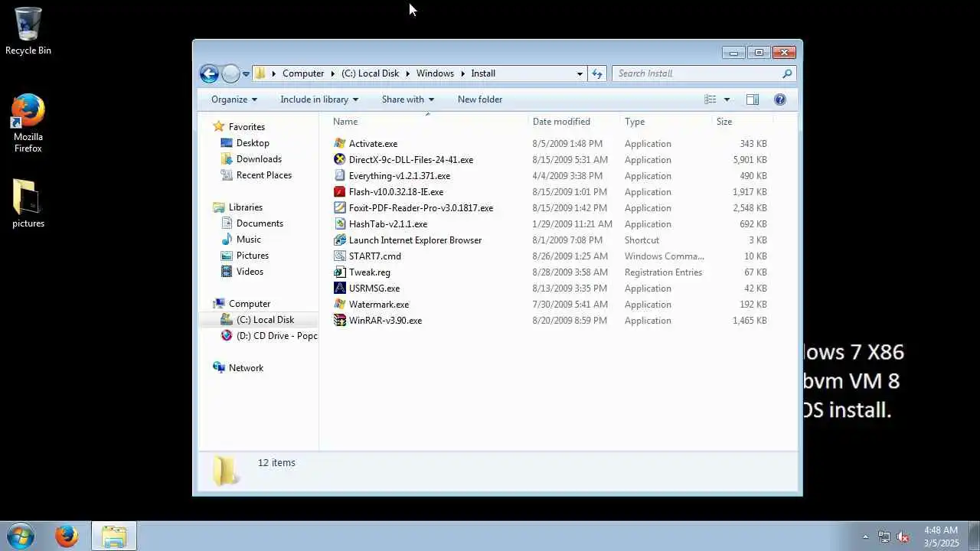This screenshot has height=551, width=980.
Task: Open the recent pages dropdown arrow
Action: point(246,74)
